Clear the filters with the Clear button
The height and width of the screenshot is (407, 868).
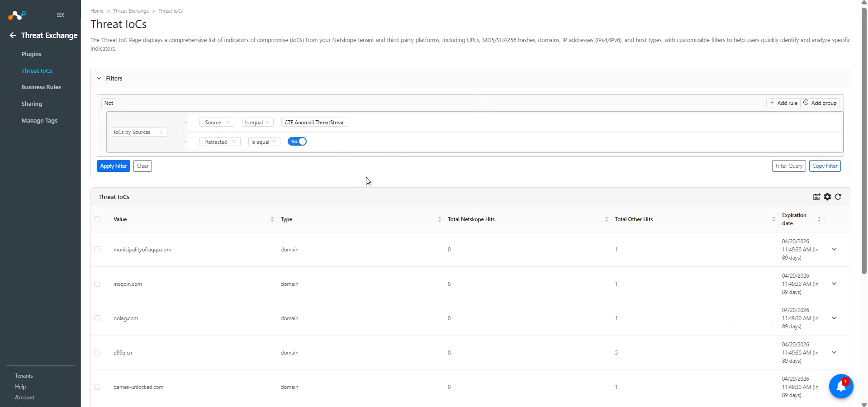[x=142, y=166]
